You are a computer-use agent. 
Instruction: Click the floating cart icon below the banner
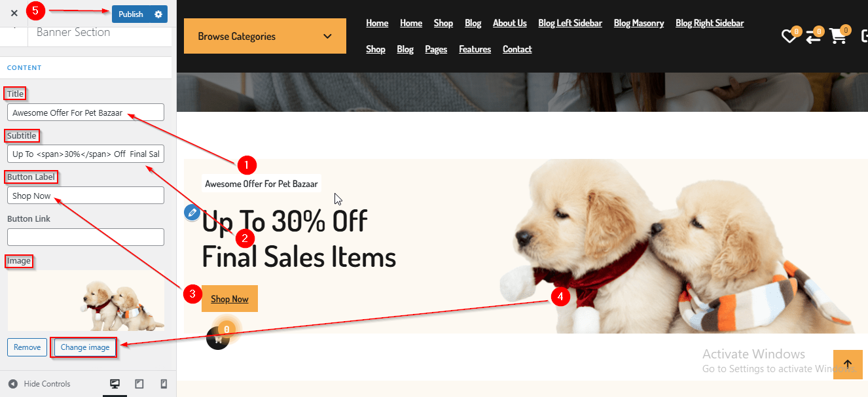point(218,338)
